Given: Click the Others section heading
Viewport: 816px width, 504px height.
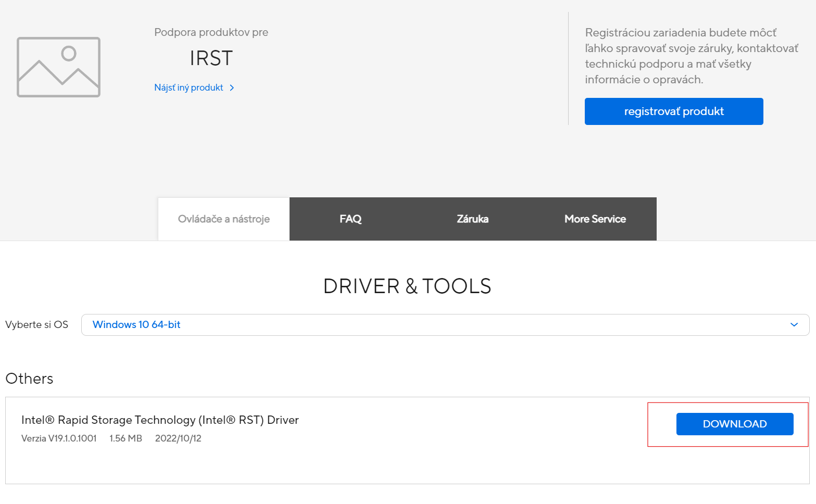Looking at the screenshot, I should pos(29,379).
